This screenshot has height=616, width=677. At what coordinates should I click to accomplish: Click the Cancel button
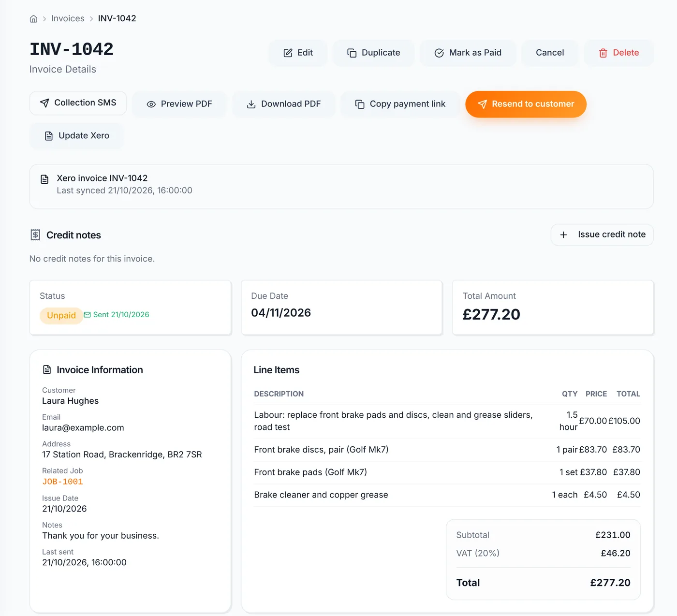point(550,53)
